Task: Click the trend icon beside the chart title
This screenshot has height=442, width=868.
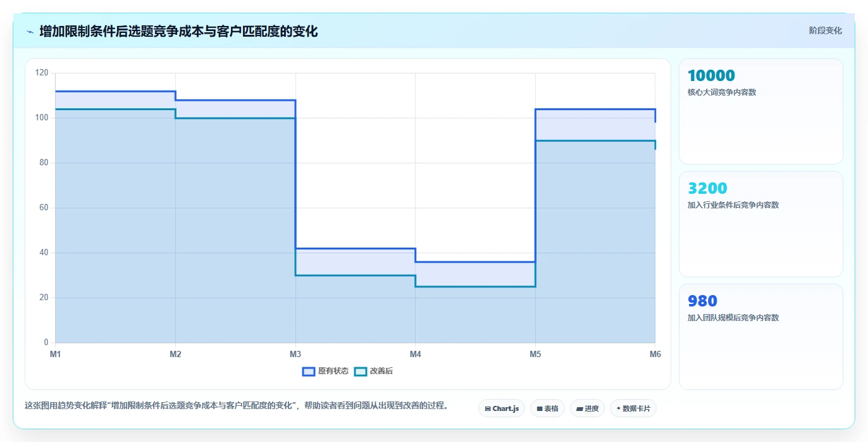Action: click(30, 32)
